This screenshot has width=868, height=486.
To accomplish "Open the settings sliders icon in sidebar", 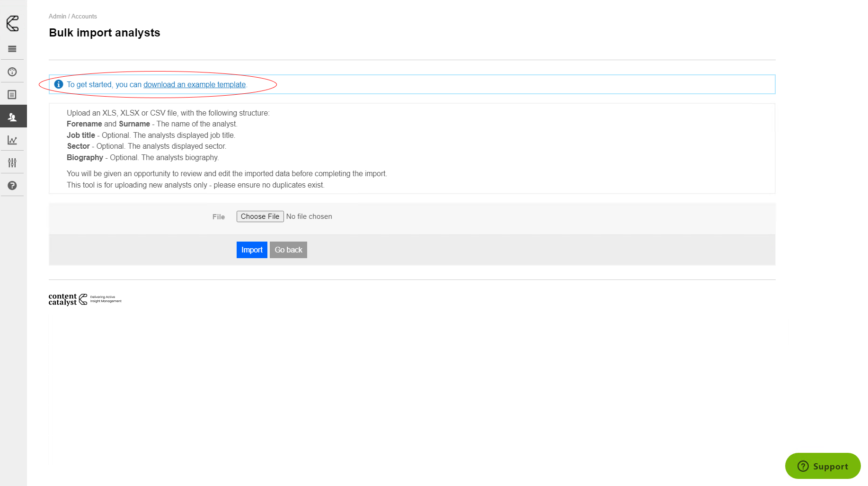I will point(12,163).
